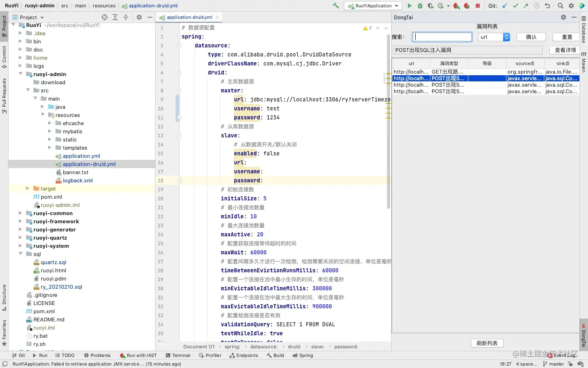This screenshot has width=588, height=368.
Task: Open logback.xml in the project tree
Action: [78, 180]
